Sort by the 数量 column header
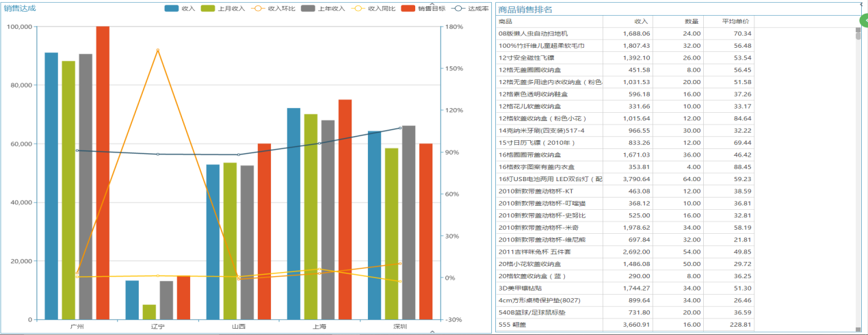868x335 pixels. [x=678, y=22]
